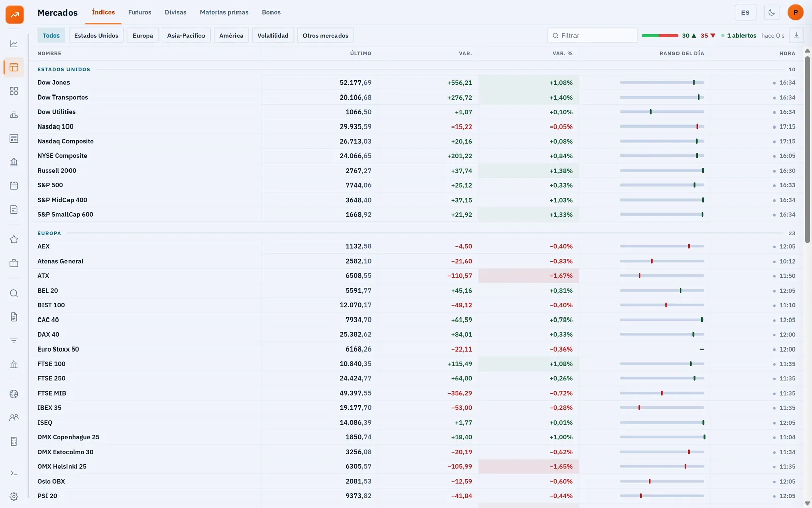Filter by Volatilidad
Viewport: 812px width, 508px height.
click(x=273, y=36)
